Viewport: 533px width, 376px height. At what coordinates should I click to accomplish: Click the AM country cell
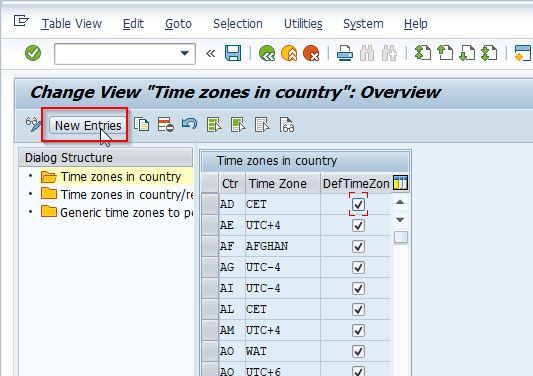tap(231, 330)
